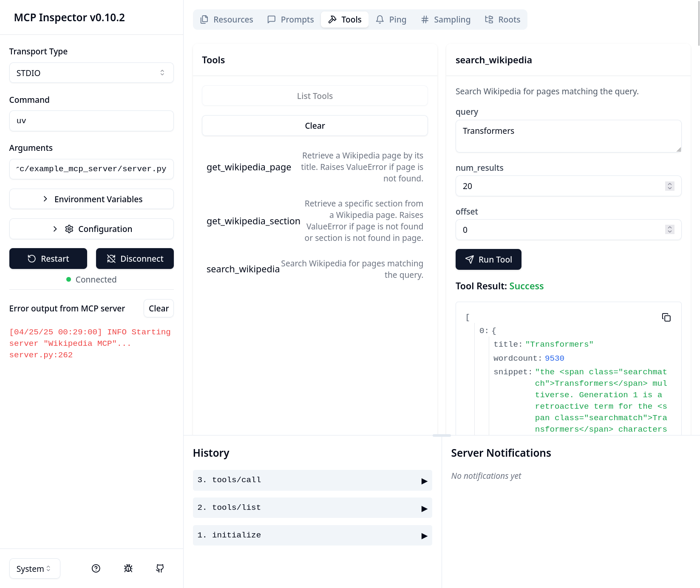Adjust the num_results stepper arrows

click(x=670, y=186)
